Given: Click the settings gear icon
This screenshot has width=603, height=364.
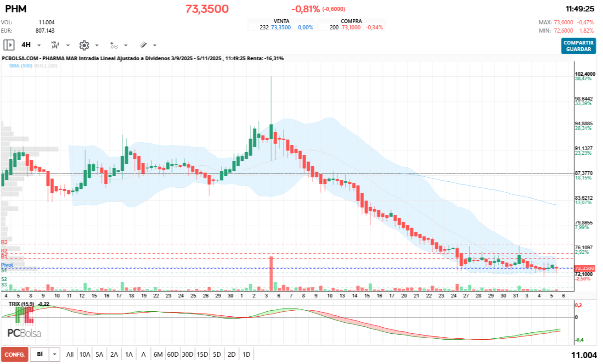Looking at the screenshot, I should pyautogui.click(x=84, y=45).
